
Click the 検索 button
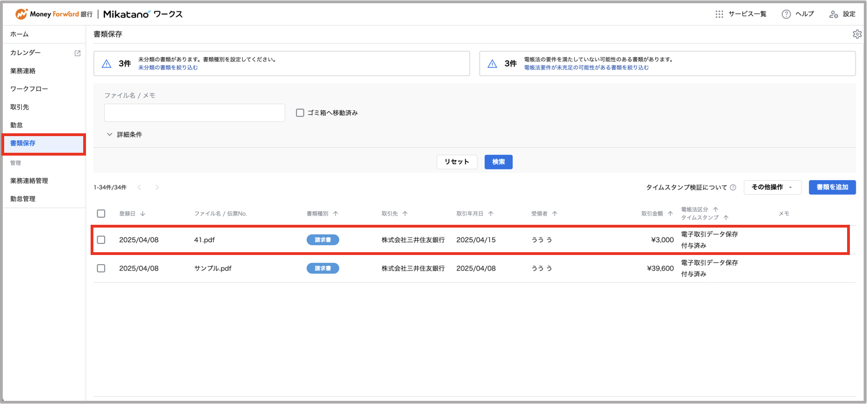(499, 162)
